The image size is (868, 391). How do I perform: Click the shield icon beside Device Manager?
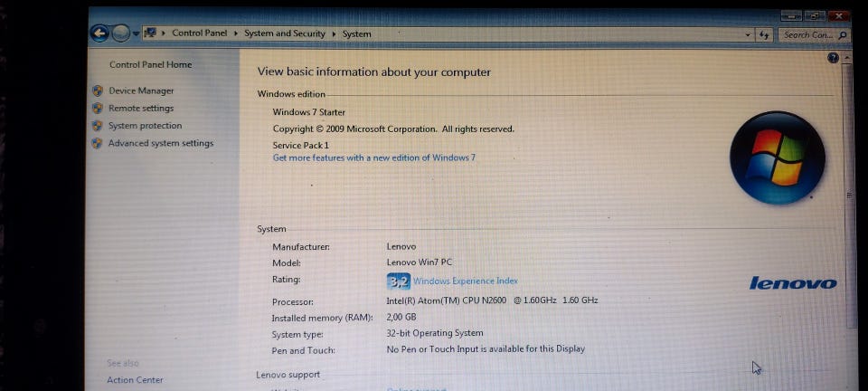click(x=98, y=91)
